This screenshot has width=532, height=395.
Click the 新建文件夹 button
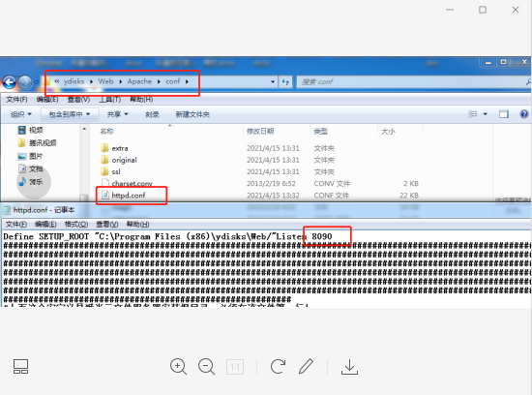coord(192,114)
